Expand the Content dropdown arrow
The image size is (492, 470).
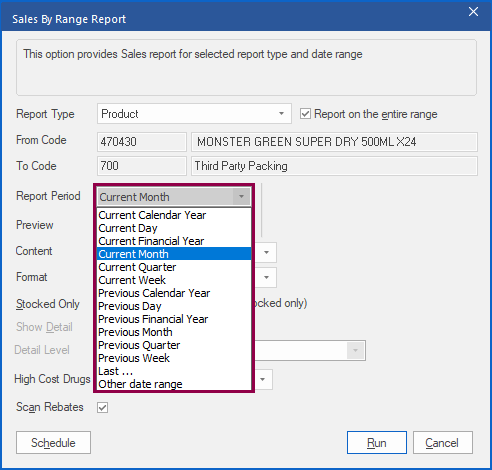[266, 252]
